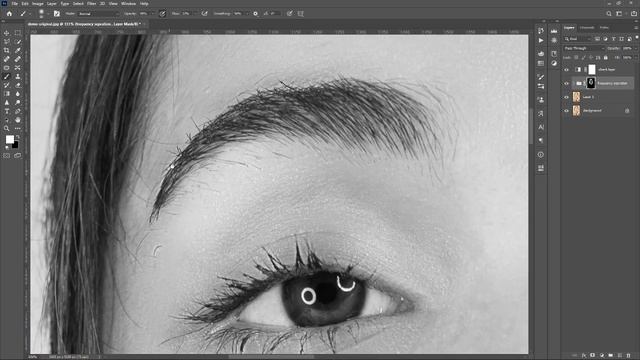
Task: Reset default foreground and background colors
Action: [7, 148]
